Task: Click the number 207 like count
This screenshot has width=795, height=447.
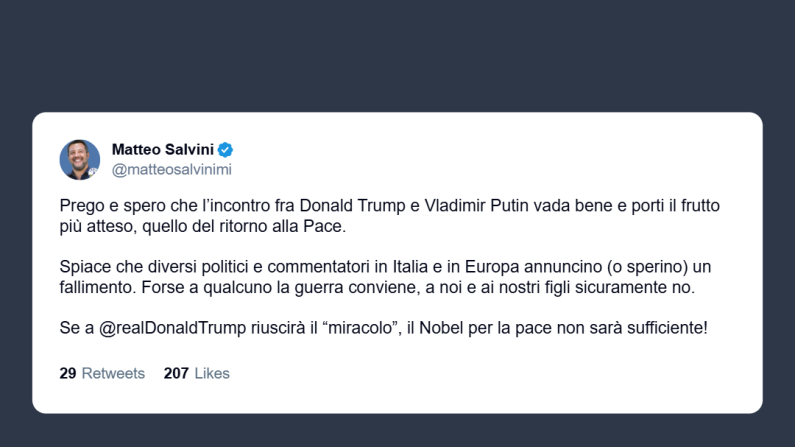Action: (176, 373)
